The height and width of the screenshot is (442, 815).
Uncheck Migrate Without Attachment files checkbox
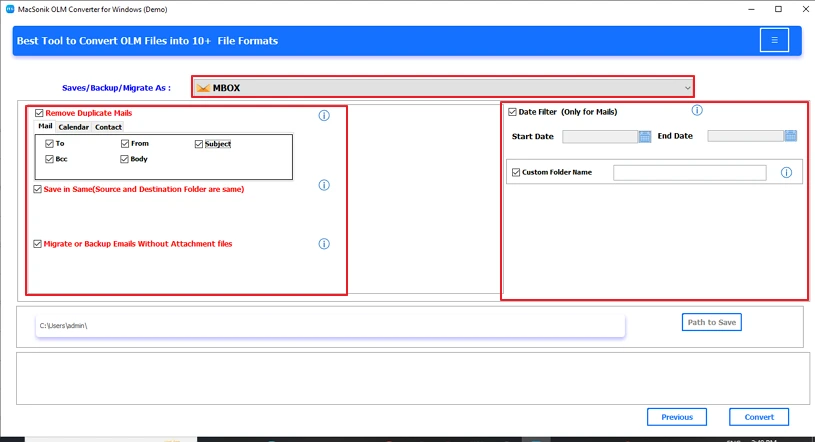point(38,244)
